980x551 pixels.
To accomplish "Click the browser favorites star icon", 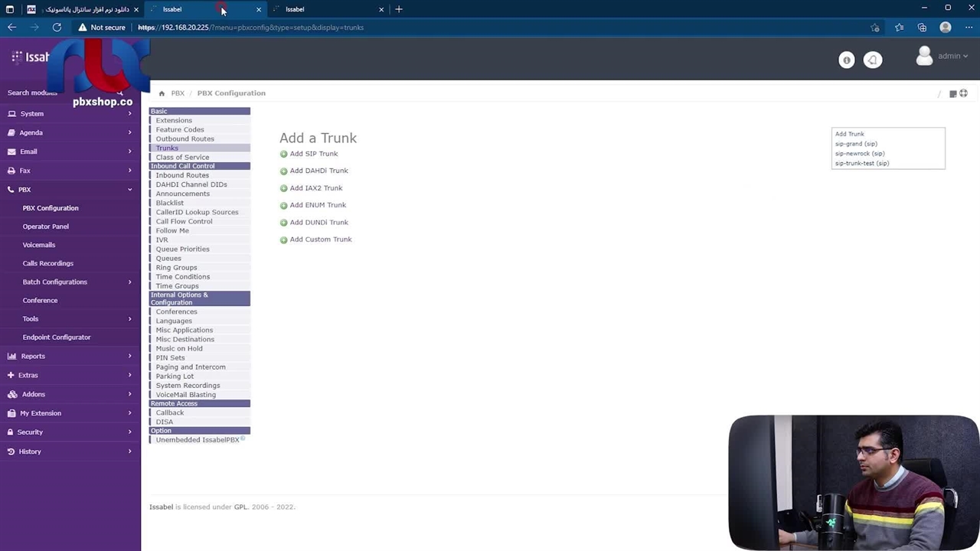I will click(899, 28).
